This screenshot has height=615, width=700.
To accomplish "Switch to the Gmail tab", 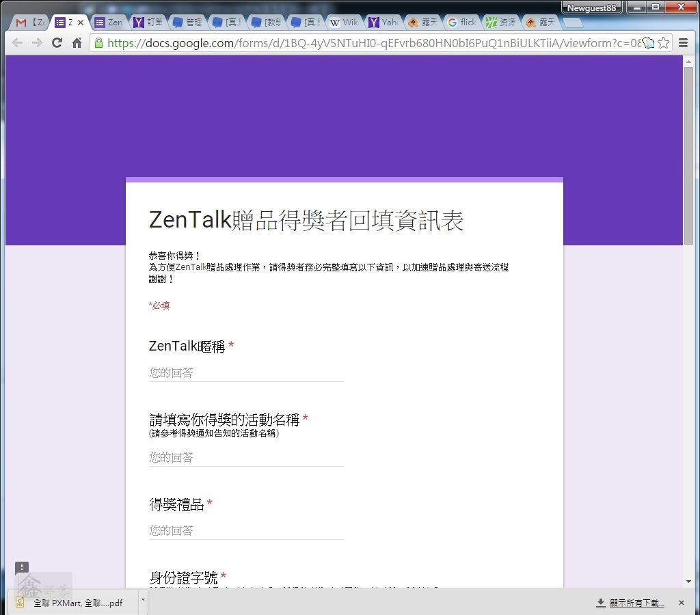I will 30,23.
